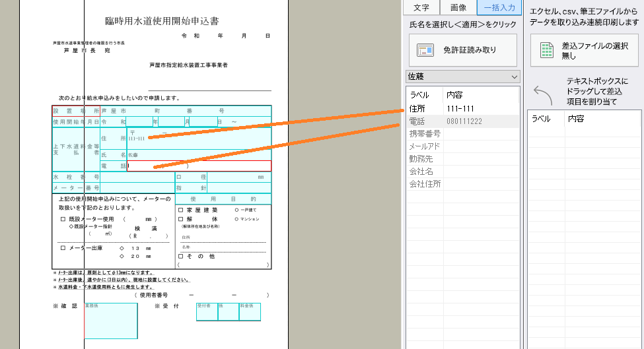Image resolution: width=644 pixels, height=349 pixels.
Task: Check the 解体 box under 使用目的
Action: pyautogui.click(x=180, y=218)
